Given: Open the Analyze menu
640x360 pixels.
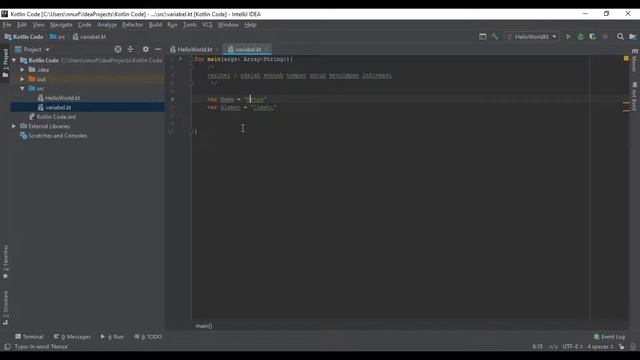Looking at the screenshot, I should (x=107, y=25).
